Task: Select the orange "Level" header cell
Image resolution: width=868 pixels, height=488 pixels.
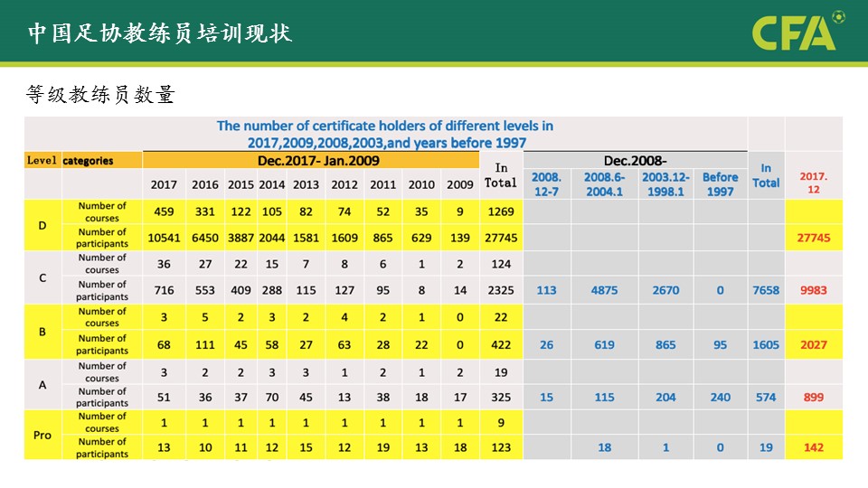Action: [42, 161]
